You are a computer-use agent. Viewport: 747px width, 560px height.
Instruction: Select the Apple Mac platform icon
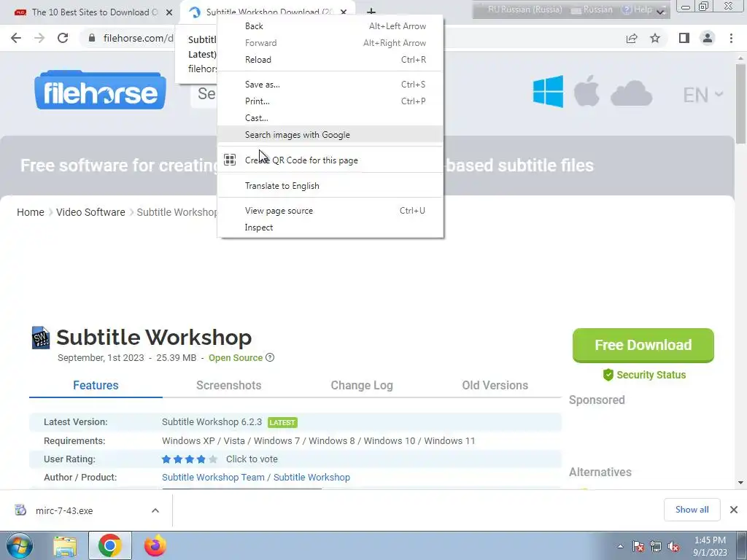click(587, 90)
